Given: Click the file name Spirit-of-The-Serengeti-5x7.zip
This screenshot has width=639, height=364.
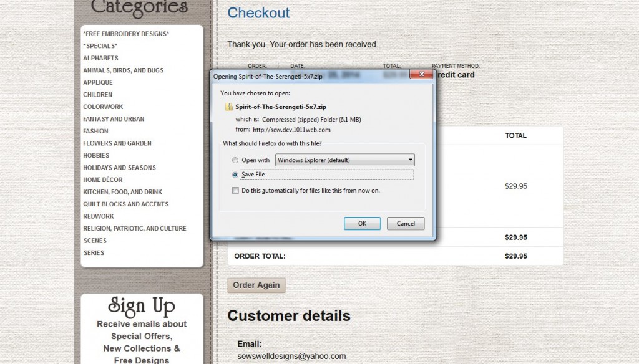Looking at the screenshot, I should (281, 107).
